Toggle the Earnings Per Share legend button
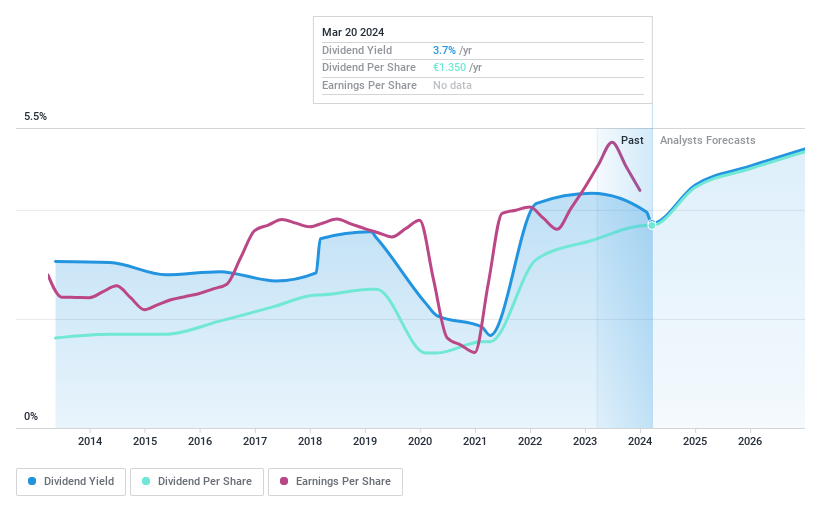 pyautogui.click(x=335, y=481)
